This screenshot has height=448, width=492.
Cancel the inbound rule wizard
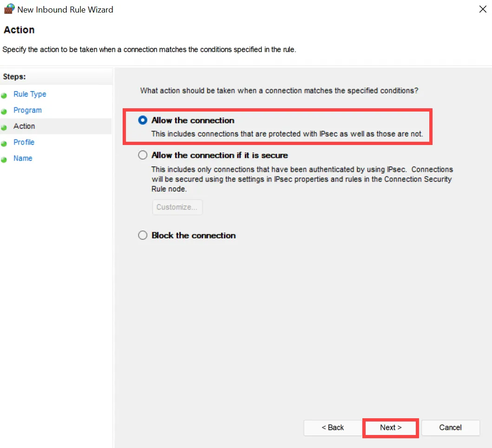click(450, 428)
